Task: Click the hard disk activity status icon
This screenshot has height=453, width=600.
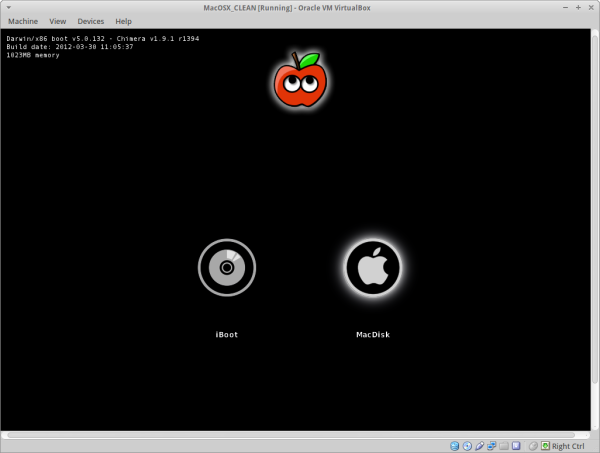Action: click(x=455, y=446)
